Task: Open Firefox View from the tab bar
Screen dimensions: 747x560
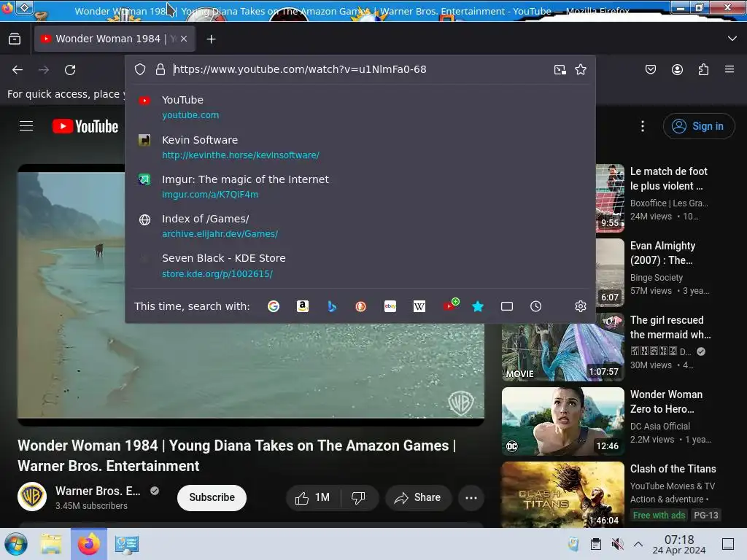Action: [x=15, y=39]
